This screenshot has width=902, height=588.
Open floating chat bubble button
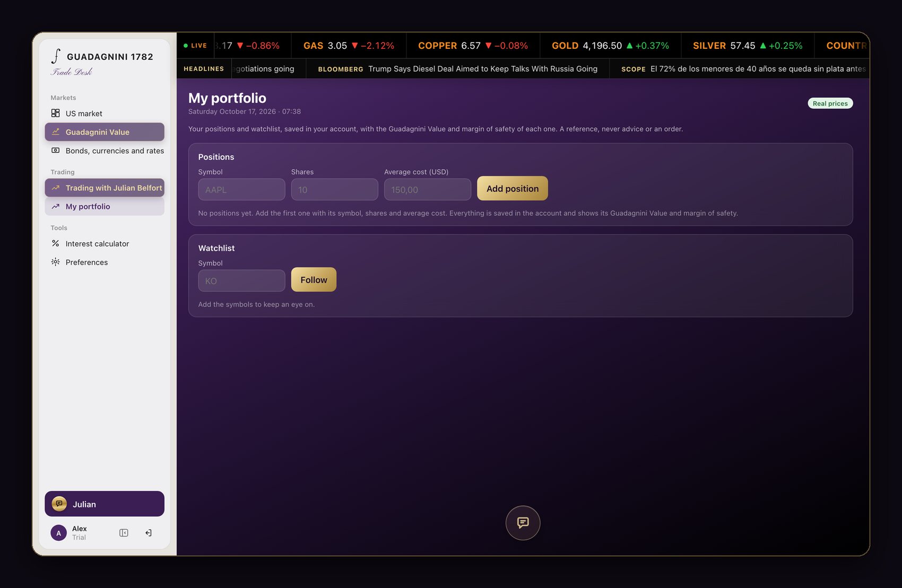tap(523, 523)
